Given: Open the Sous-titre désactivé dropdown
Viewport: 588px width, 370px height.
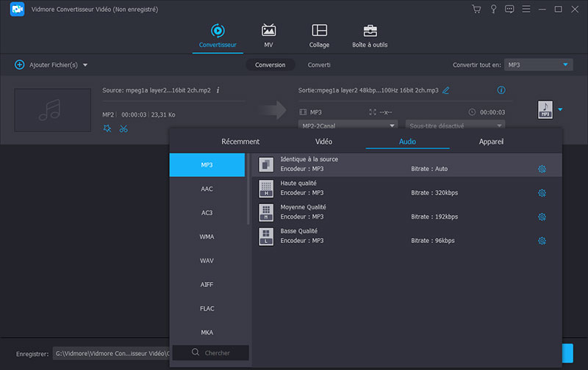Looking at the screenshot, I should [455, 126].
